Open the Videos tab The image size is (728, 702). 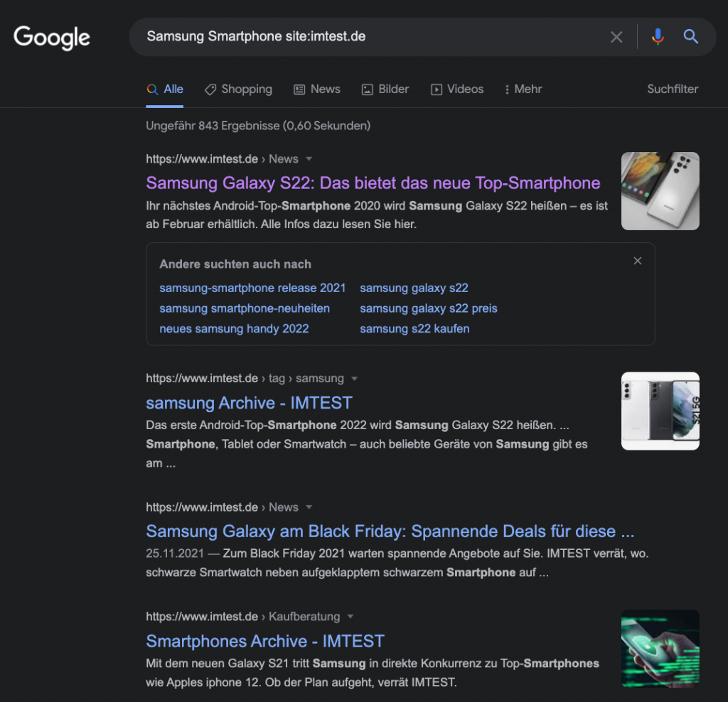click(457, 89)
